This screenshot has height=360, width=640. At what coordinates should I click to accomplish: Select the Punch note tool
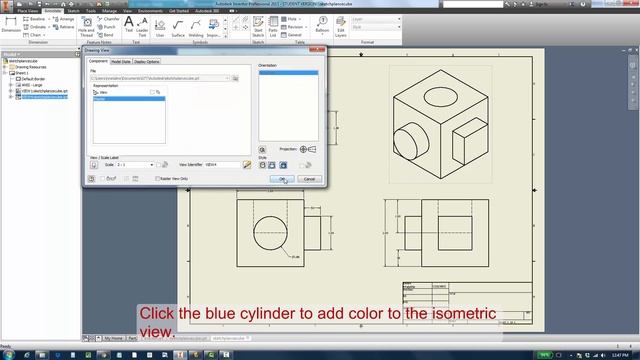point(107,27)
